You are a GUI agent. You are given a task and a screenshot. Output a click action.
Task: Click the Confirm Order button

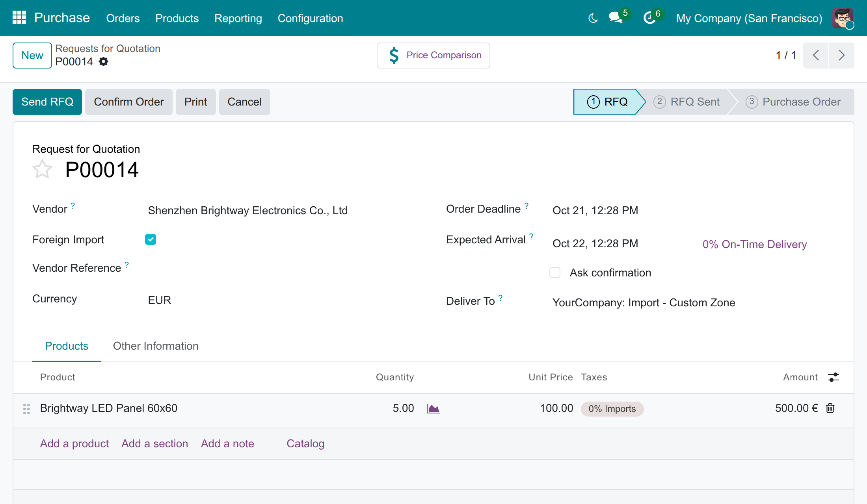[x=129, y=102]
